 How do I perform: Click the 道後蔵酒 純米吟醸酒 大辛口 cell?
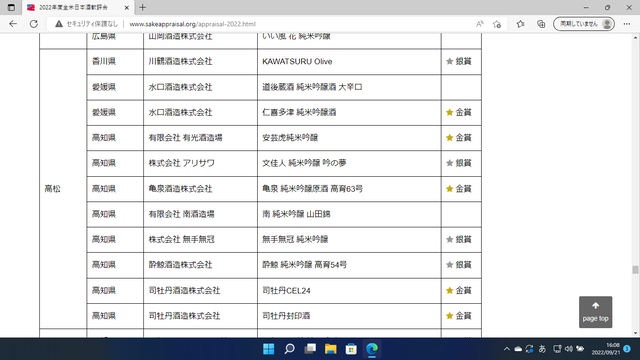(349, 87)
